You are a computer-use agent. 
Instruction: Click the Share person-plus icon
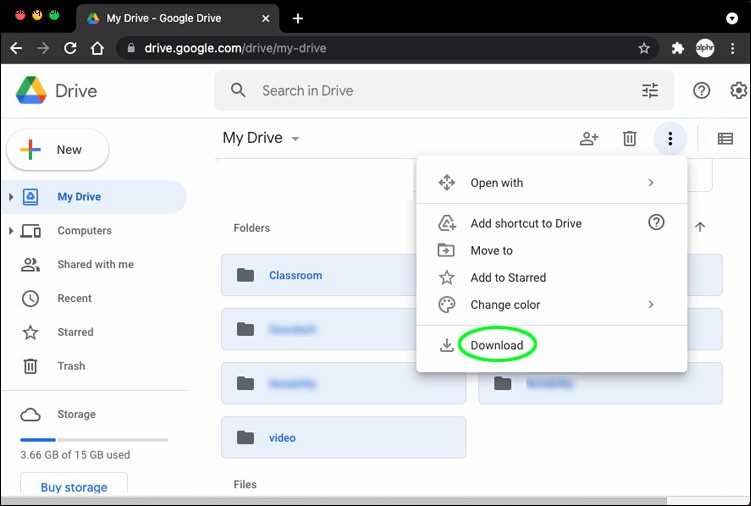click(x=589, y=138)
